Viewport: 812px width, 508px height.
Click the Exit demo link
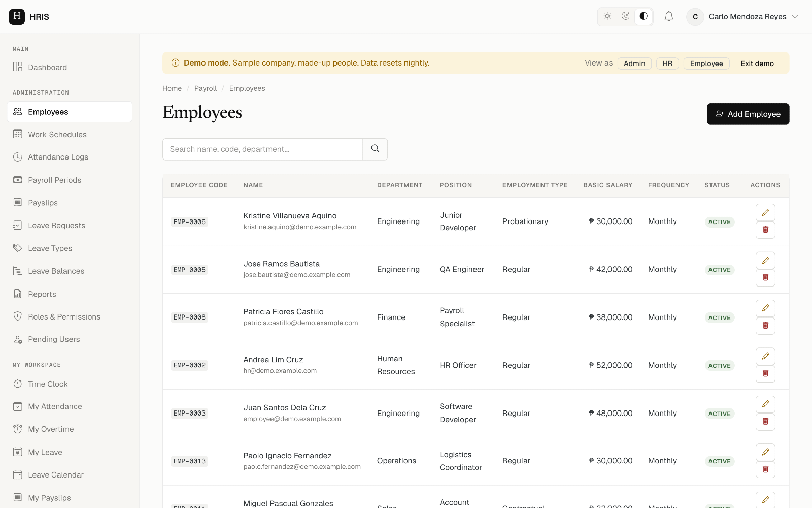click(x=757, y=63)
